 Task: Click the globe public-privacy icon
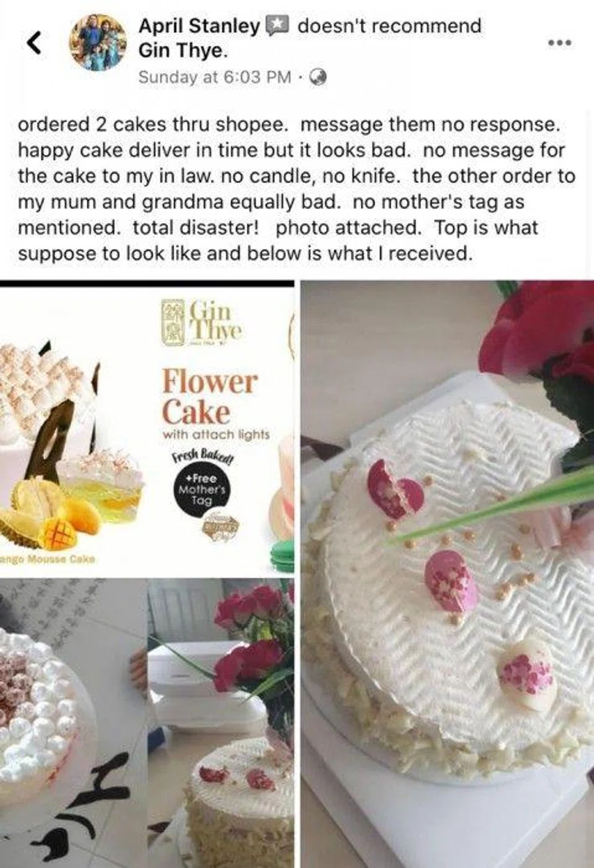tap(317, 77)
